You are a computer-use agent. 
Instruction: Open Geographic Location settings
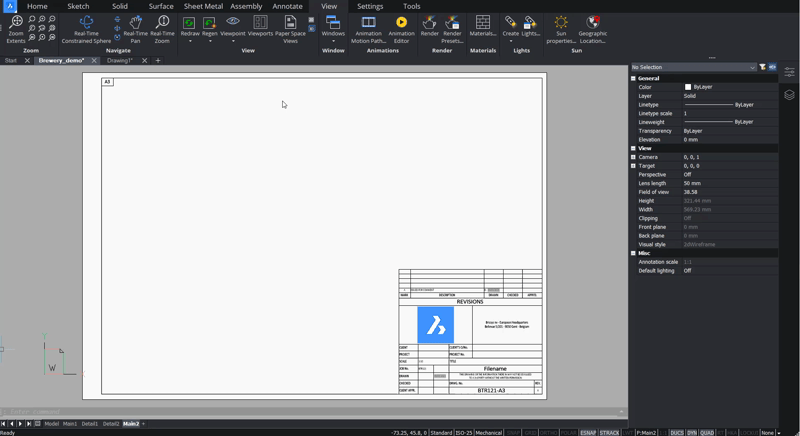593,23
